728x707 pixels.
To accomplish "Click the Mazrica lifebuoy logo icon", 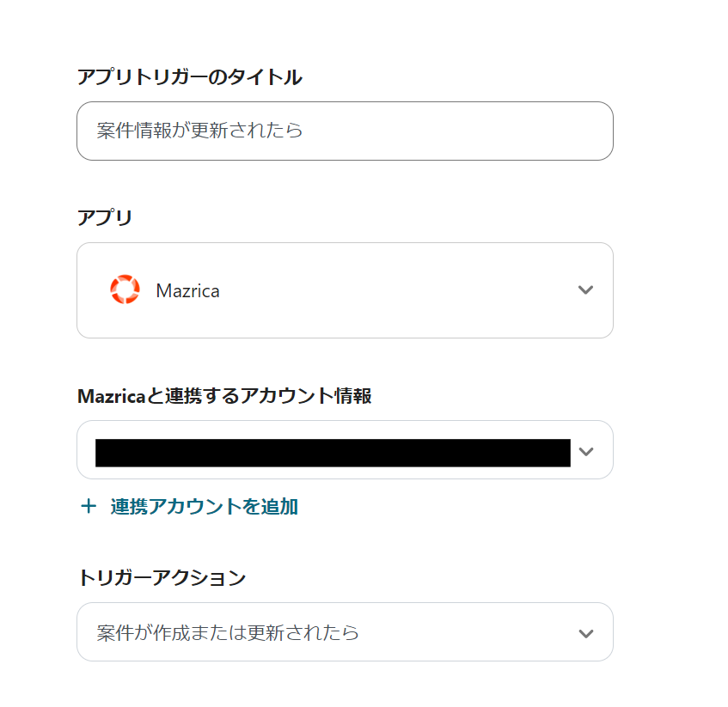I will click(125, 290).
